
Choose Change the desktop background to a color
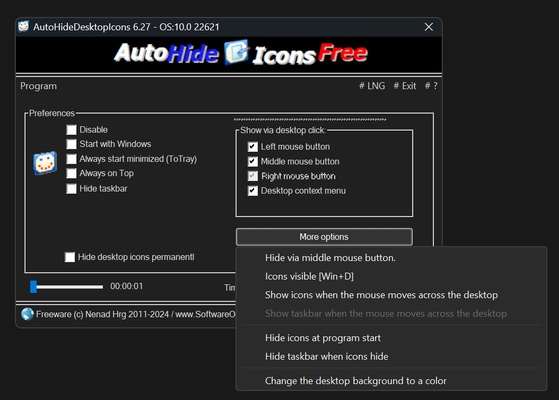pos(391,381)
